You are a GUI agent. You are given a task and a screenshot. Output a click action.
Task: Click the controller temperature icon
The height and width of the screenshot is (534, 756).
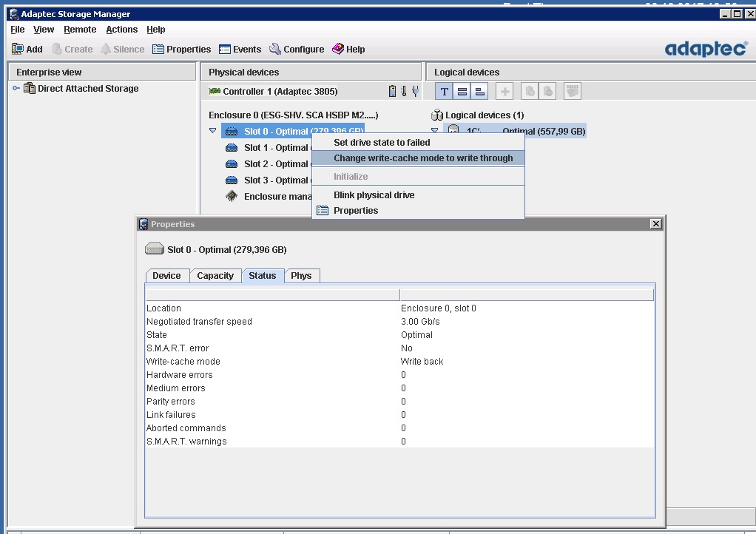404,92
